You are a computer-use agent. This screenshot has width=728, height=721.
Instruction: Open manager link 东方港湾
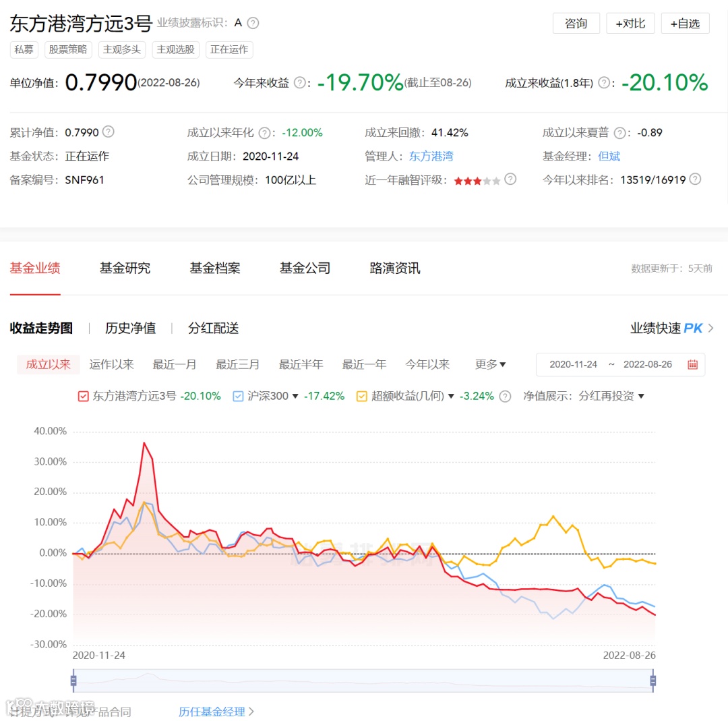(431, 156)
